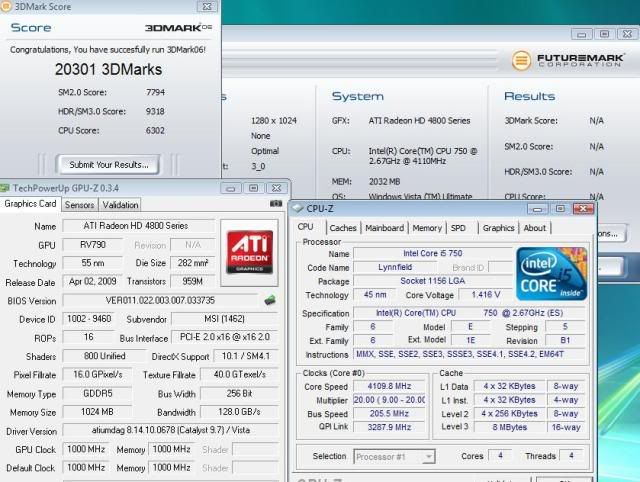
Task: Open the Validation tab in GPU-Z
Action: [121, 205]
